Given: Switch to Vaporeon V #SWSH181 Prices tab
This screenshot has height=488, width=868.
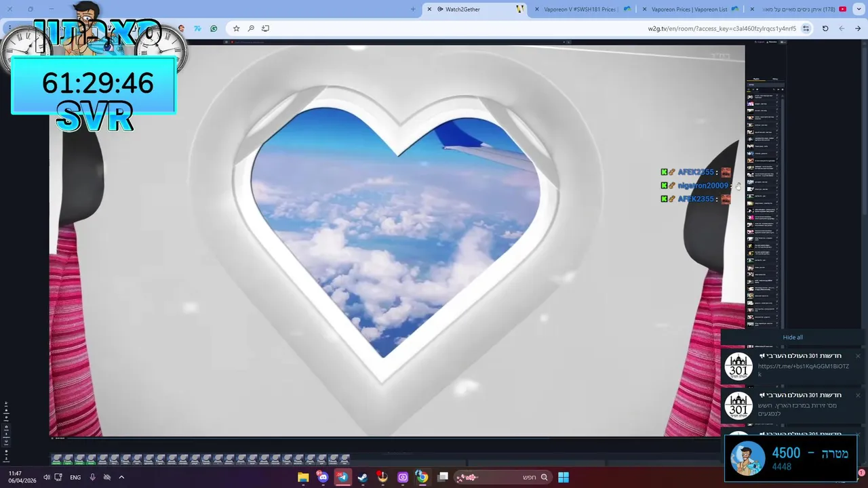Looking at the screenshot, I should (x=582, y=9).
